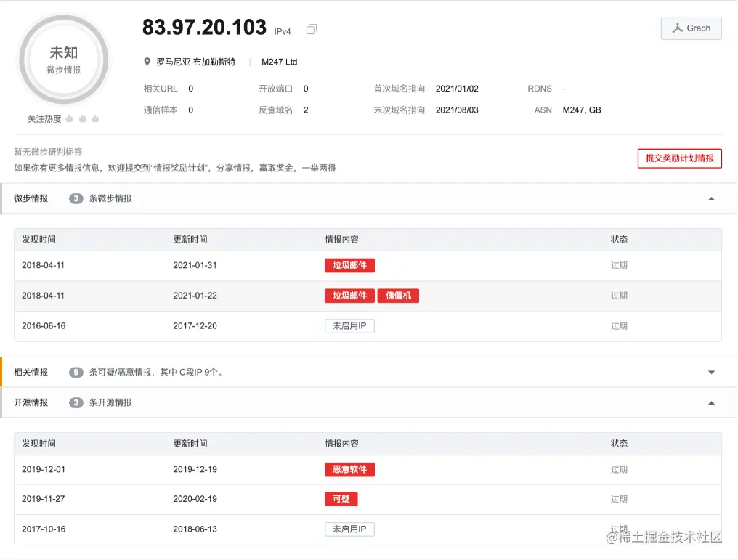Click the 开源情报 section title
The image size is (738, 560).
tap(31, 403)
